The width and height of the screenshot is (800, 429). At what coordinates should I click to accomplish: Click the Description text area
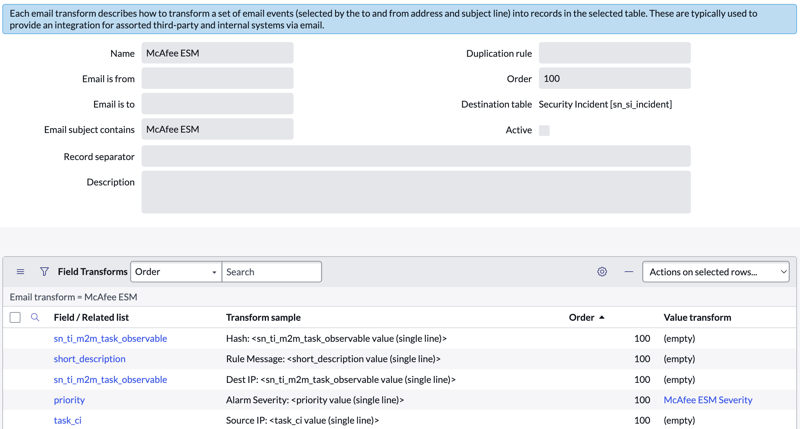[x=416, y=192]
